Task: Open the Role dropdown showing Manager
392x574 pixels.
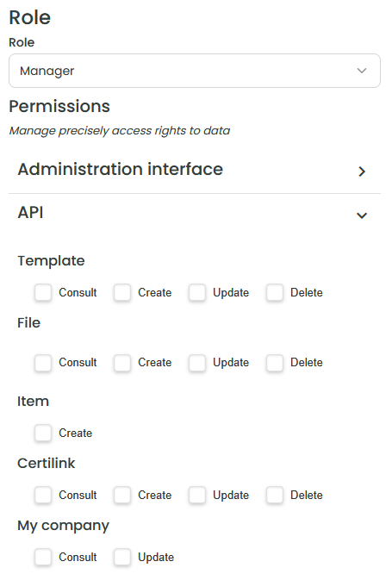Action: coord(195,71)
